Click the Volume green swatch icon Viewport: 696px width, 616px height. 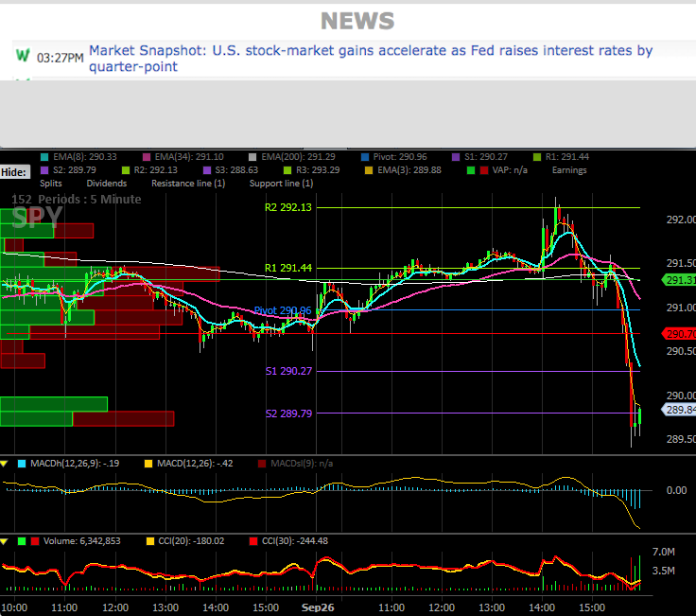click(22, 541)
